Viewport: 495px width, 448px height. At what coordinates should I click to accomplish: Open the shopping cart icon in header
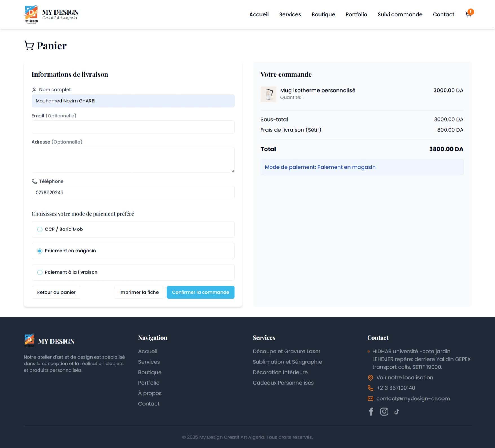pos(468,14)
